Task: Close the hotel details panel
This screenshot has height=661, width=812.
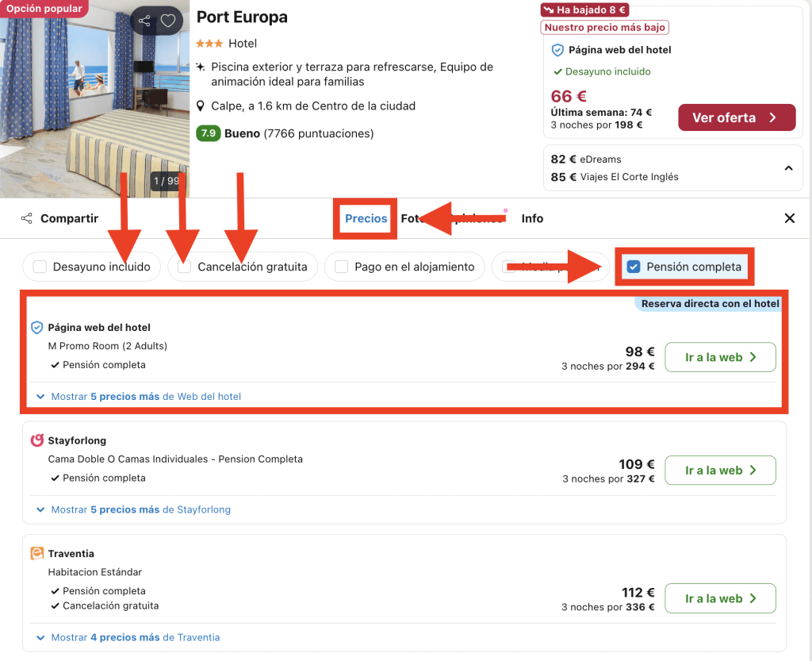Action: point(789,218)
